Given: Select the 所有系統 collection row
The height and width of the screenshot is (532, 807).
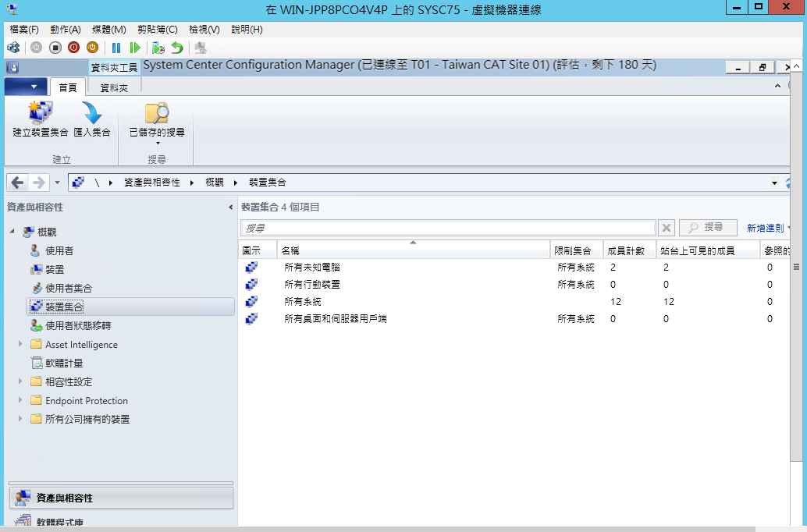Looking at the screenshot, I should coord(514,302).
